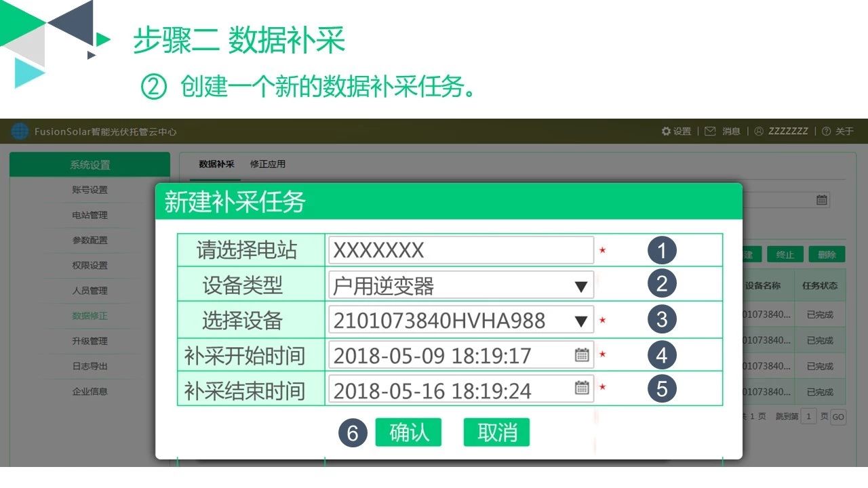
Task: Click the date filter calendar icon top right
Action: (x=821, y=199)
